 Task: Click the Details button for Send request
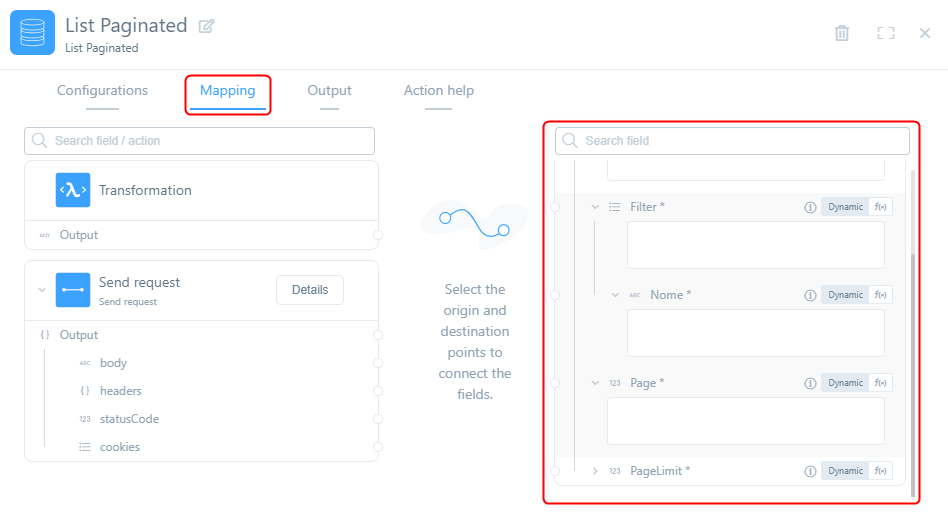(309, 290)
